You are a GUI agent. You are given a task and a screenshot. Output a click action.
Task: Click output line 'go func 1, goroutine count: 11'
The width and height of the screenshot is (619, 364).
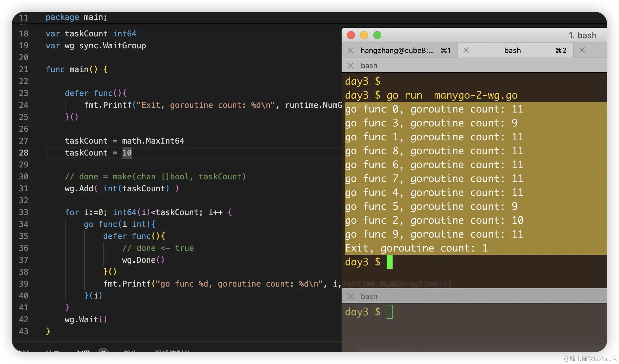434,137
